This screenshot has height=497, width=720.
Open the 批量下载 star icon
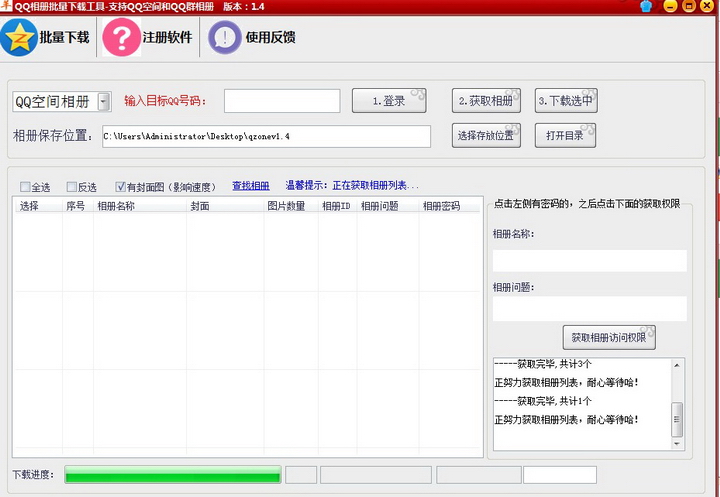point(19,37)
